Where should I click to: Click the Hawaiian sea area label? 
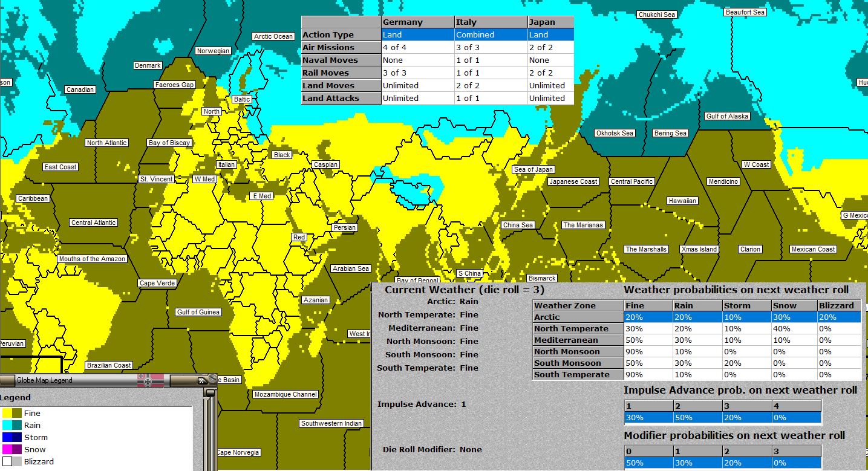pos(682,201)
